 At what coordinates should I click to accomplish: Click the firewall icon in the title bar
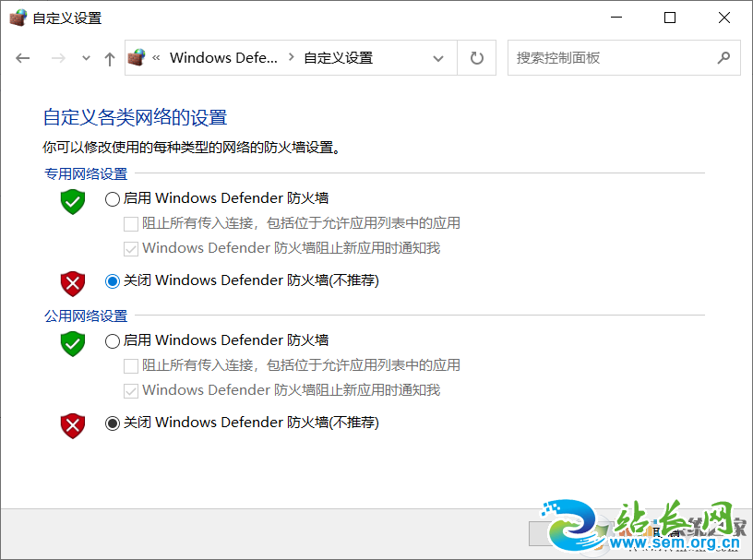tap(17, 17)
